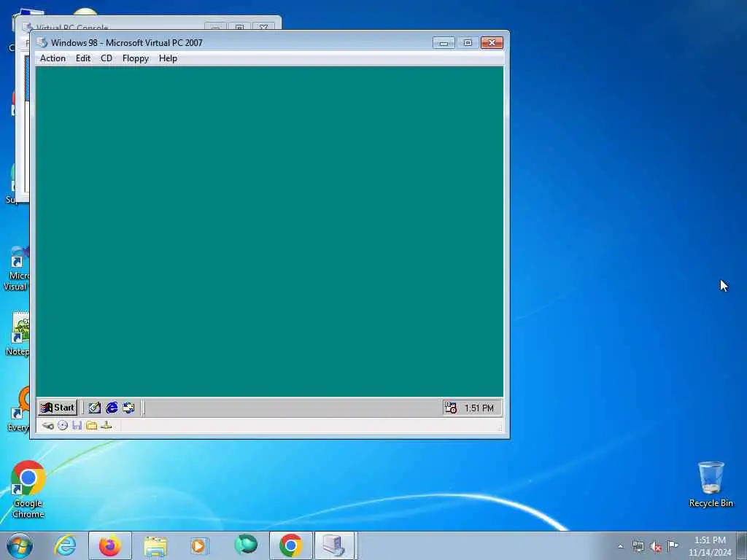
Task: Click the Windows 98 teal desktop area
Action: coord(270,231)
